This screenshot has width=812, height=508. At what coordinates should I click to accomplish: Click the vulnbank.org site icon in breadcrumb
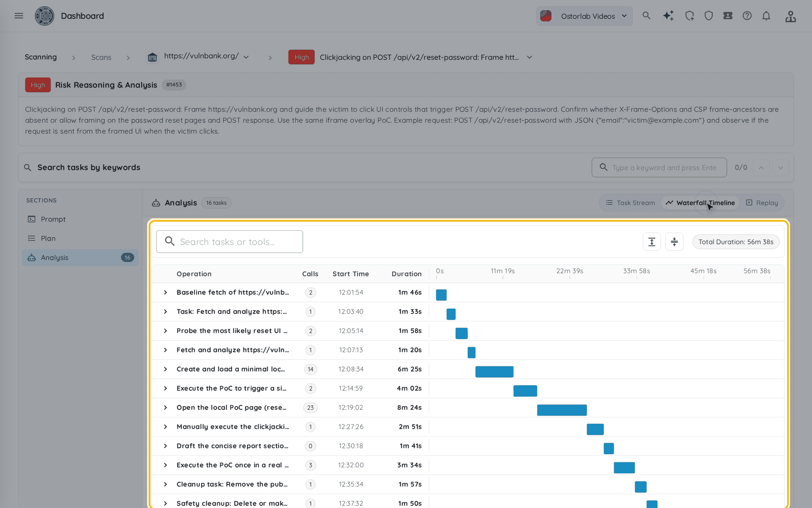tap(152, 57)
